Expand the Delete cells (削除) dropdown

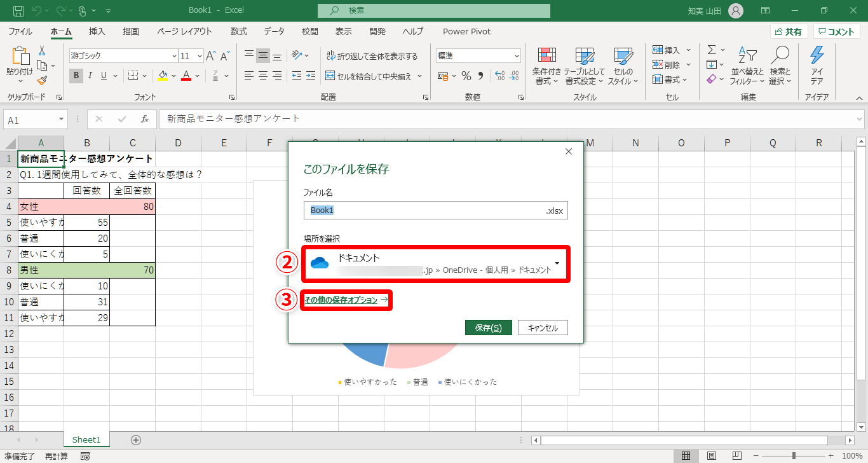[689, 65]
